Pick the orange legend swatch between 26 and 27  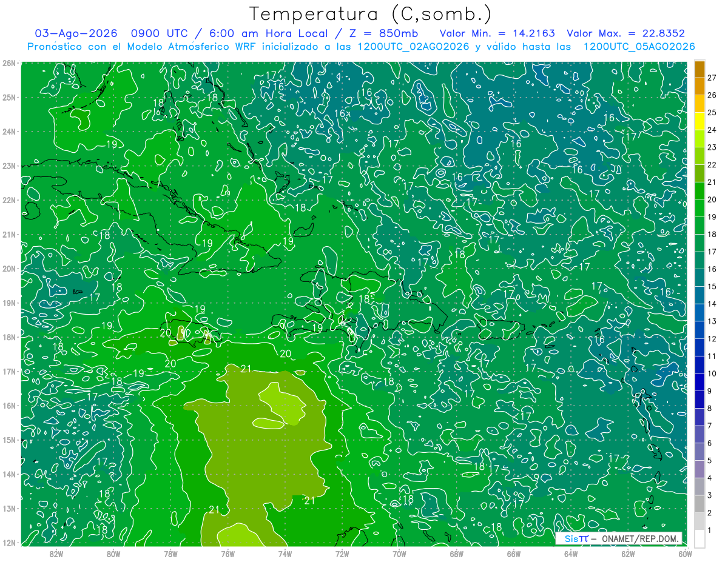tap(699, 86)
